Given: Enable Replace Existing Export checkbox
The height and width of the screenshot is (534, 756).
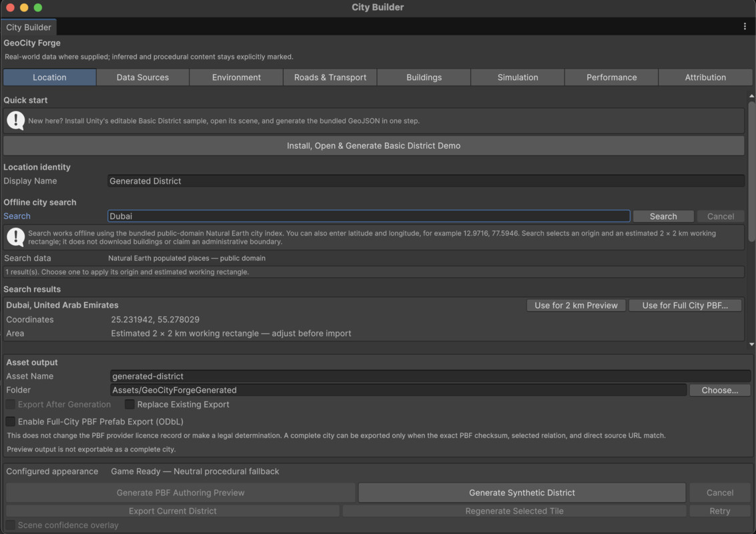Looking at the screenshot, I should point(129,405).
